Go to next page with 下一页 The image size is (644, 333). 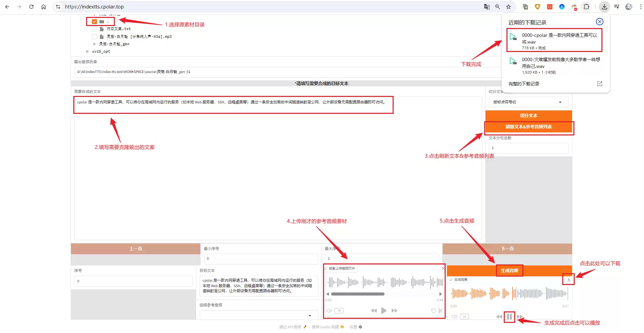pos(507,249)
